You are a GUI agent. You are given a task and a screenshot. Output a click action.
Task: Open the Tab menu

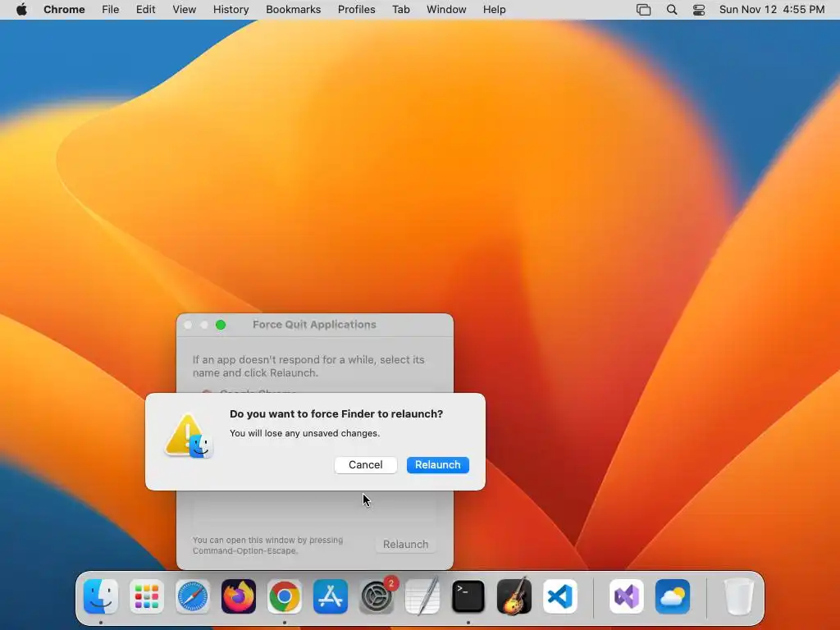point(400,10)
